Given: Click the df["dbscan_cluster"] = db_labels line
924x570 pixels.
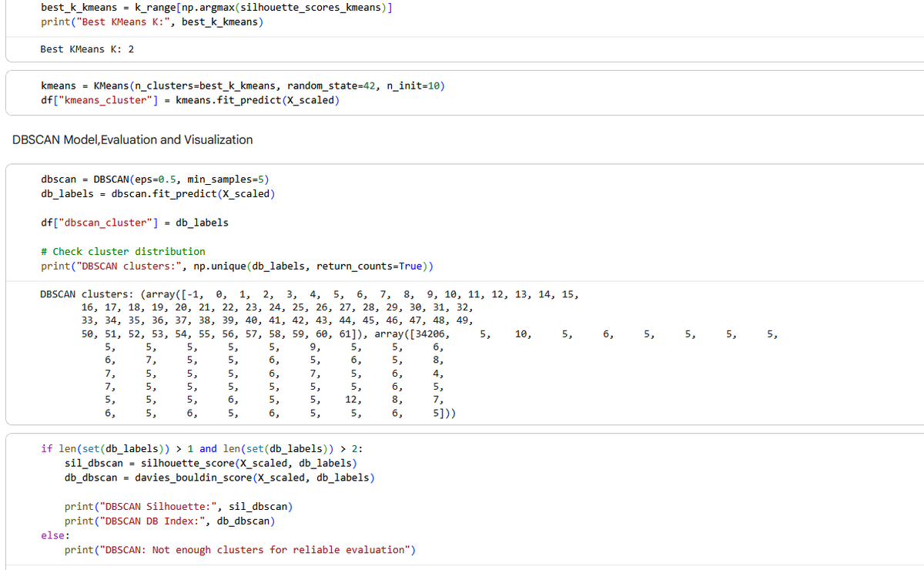Looking at the screenshot, I should tap(135, 223).
